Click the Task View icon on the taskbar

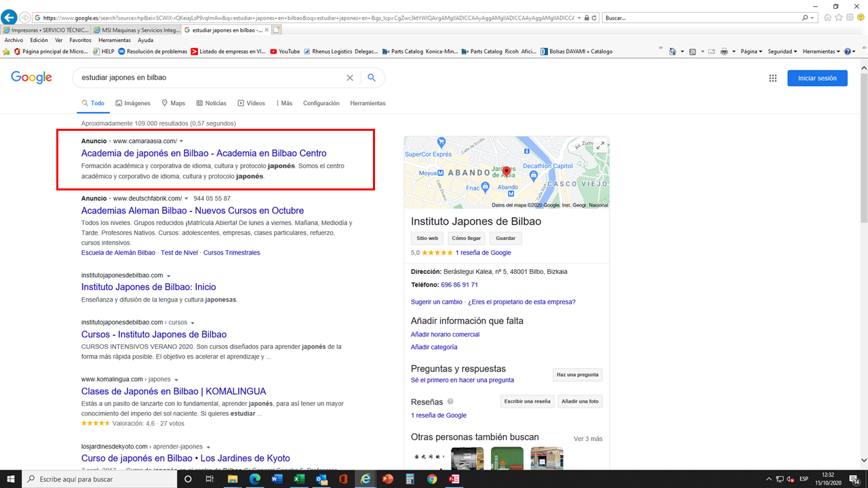(x=210, y=479)
